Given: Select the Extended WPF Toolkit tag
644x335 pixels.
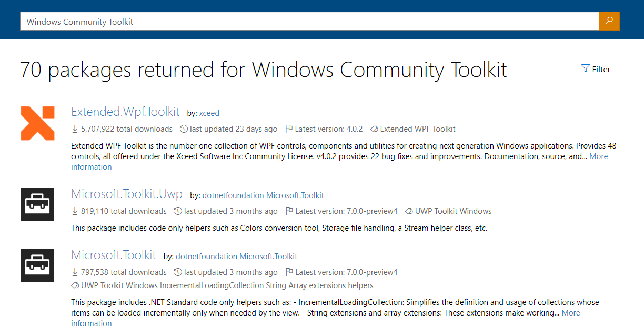Looking at the screenshot, I should pos(418,129).
